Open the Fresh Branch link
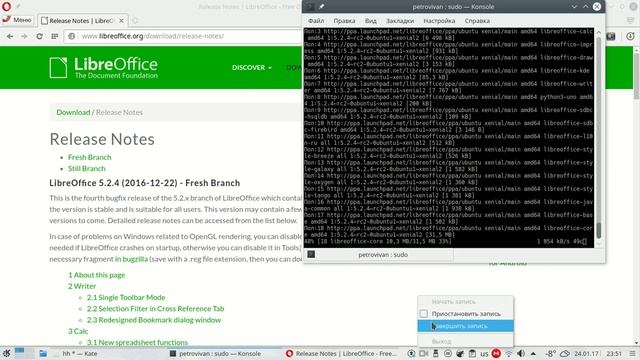 click(89, 157)
